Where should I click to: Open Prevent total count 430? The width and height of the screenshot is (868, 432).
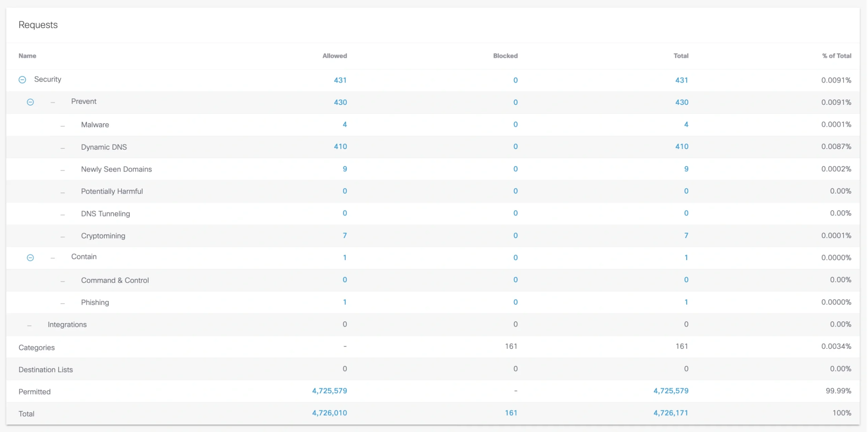click(x=682, y=102)
